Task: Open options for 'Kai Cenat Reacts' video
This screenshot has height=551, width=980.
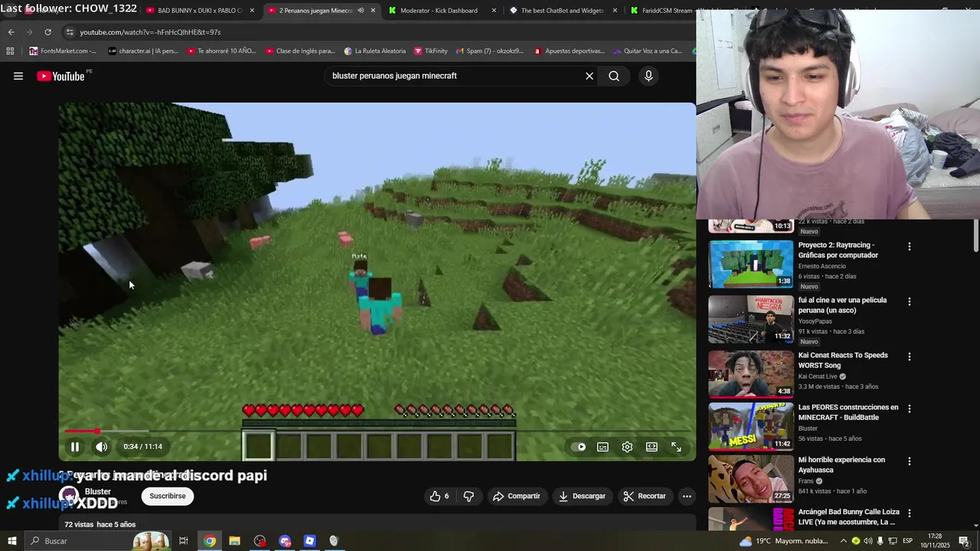Action: (910, 357)
